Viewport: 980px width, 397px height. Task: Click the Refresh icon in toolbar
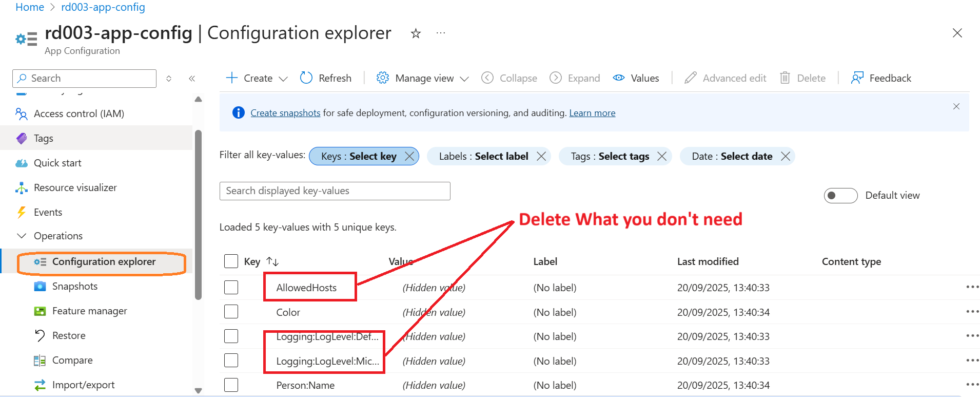306,78
